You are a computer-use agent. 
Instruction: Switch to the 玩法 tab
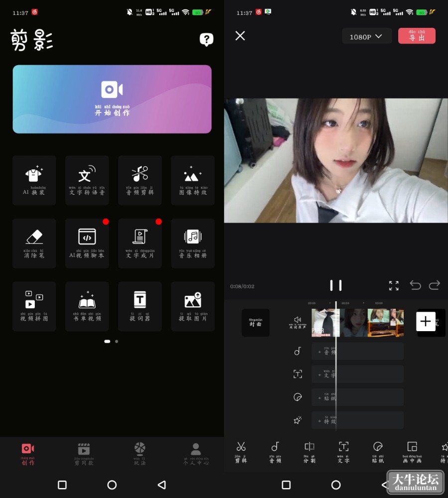click(x=140, y=454)
